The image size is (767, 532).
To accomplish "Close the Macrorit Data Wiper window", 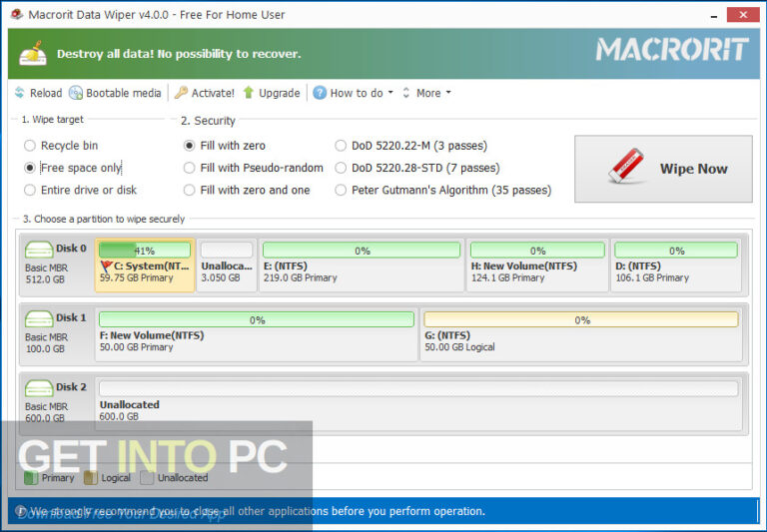I will point(743,15).
